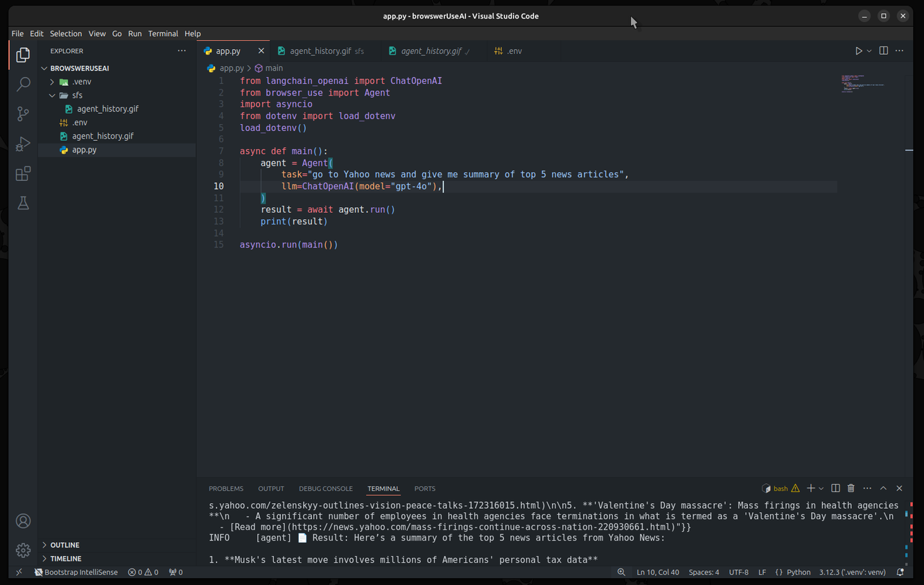Viewport: 924px width, 585px height.
Task: Split the terminal pane
Action: coord(835,489)
